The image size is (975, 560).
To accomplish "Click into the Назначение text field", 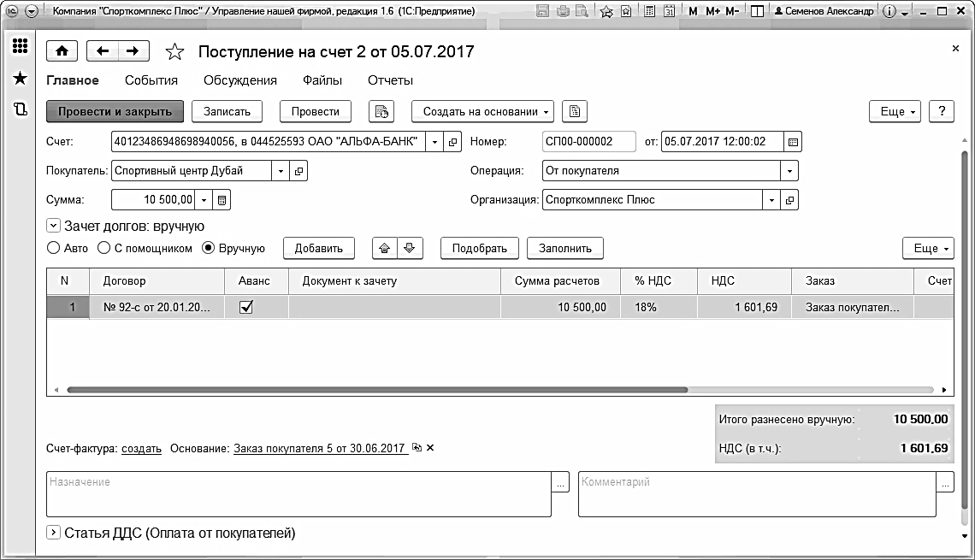I will point(298,494).
